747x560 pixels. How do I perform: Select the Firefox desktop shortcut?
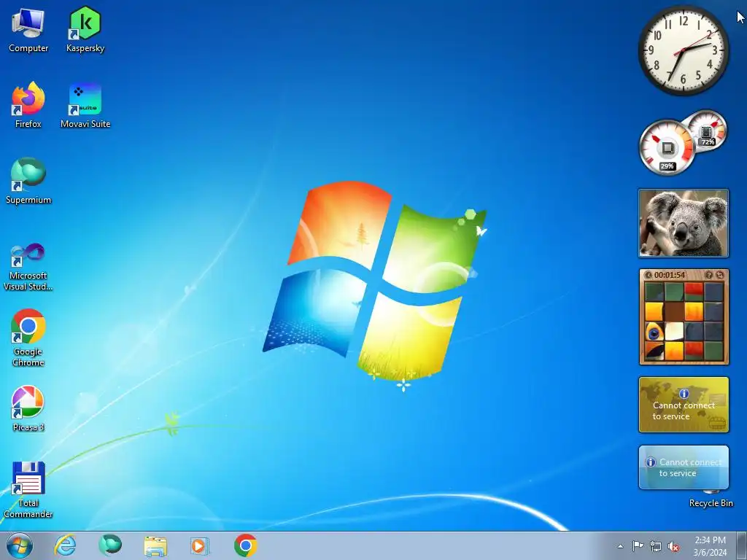click(28, 105)
